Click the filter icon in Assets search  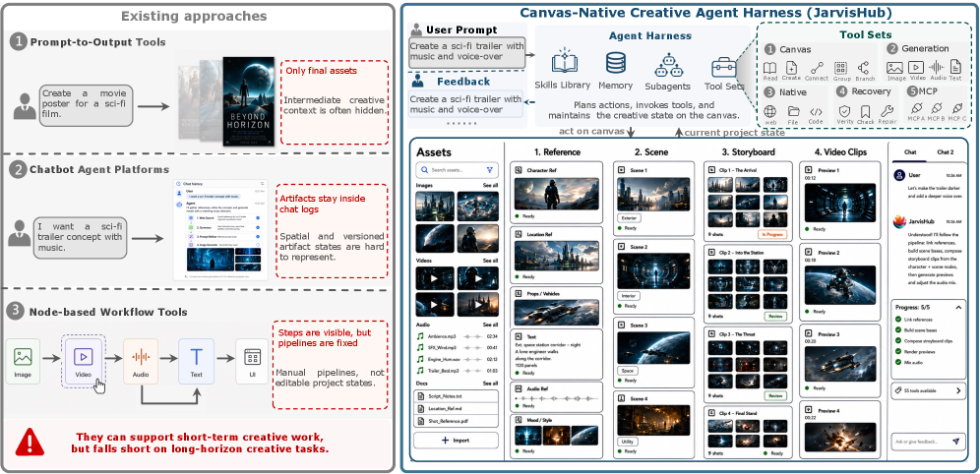[489, 170]
